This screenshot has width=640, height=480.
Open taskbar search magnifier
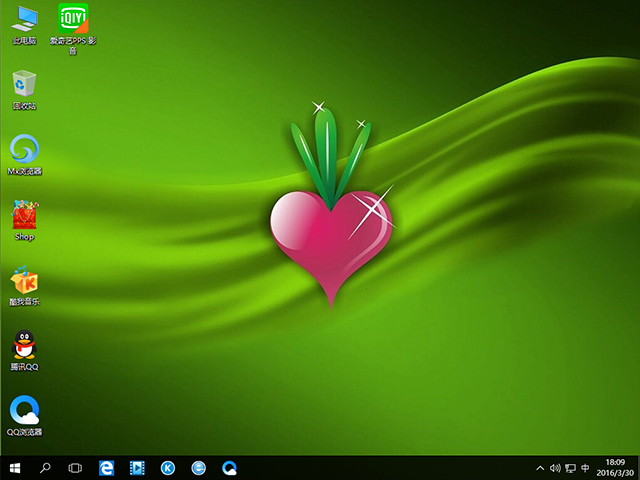[x=45, y=467]
